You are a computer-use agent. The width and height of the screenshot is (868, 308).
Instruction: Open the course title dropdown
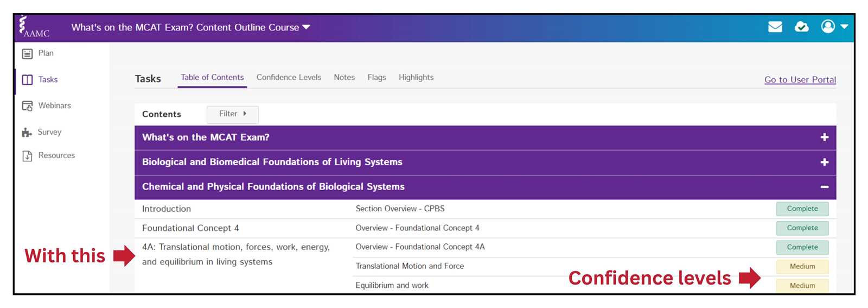point(190,27)
